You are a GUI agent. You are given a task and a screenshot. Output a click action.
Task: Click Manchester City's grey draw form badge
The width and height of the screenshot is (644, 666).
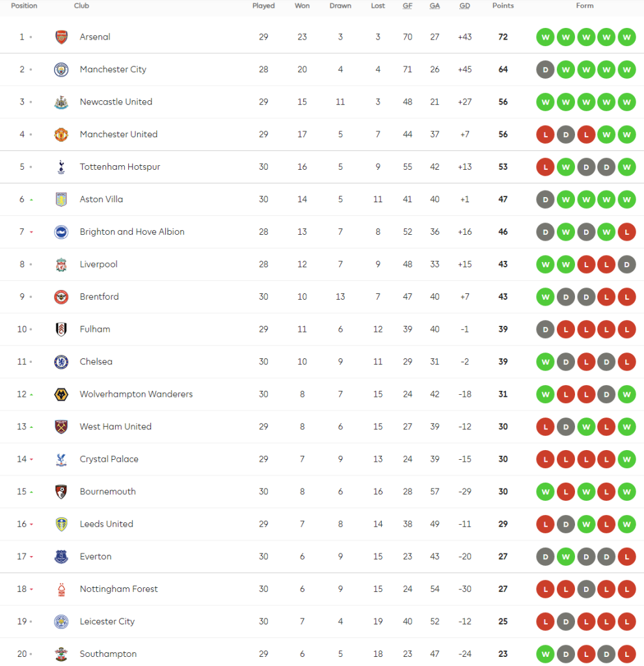545,70
